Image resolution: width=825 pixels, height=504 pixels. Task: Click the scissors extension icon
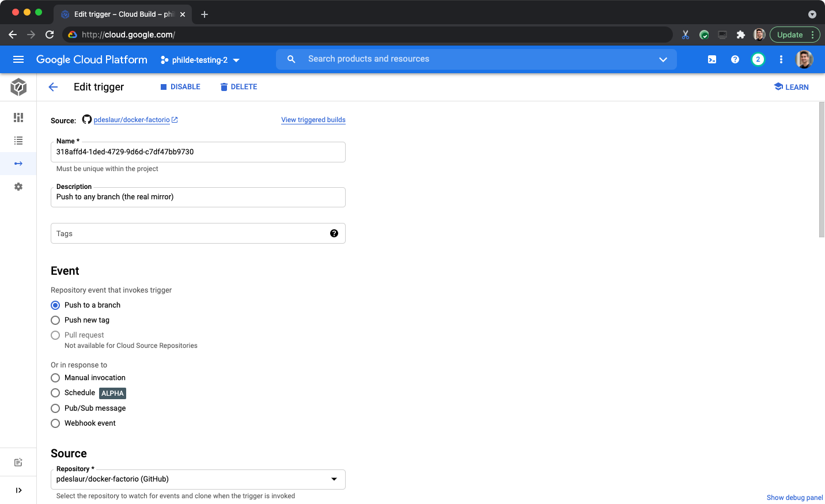pos(686,35)
